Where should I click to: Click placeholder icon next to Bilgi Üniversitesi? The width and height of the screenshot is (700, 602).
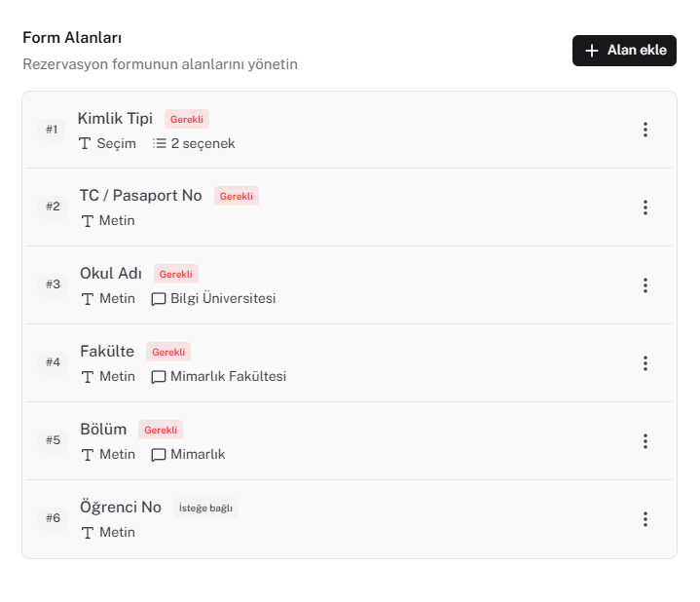point(159,299)
